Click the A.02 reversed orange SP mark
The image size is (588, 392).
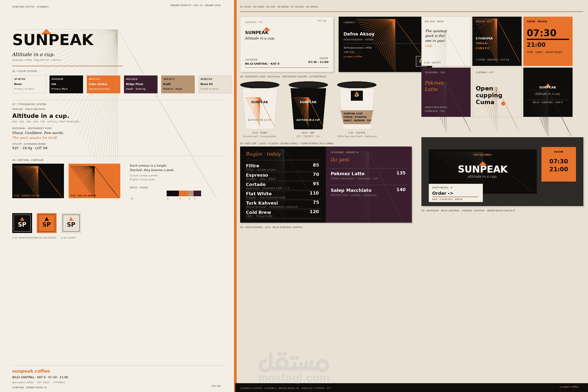coord(47,223)
